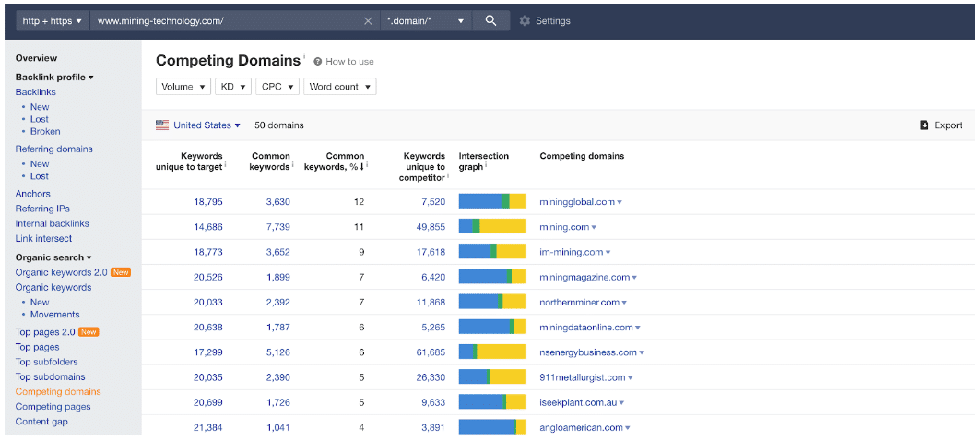Click 61,685 keywords unique to competitor

click(x=431, y=352)
